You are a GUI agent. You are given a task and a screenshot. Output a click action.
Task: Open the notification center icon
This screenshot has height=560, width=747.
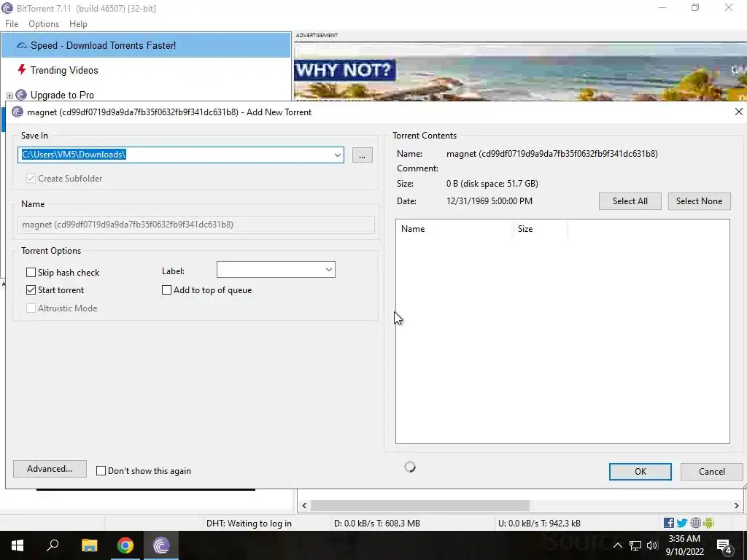click(724, 545)
